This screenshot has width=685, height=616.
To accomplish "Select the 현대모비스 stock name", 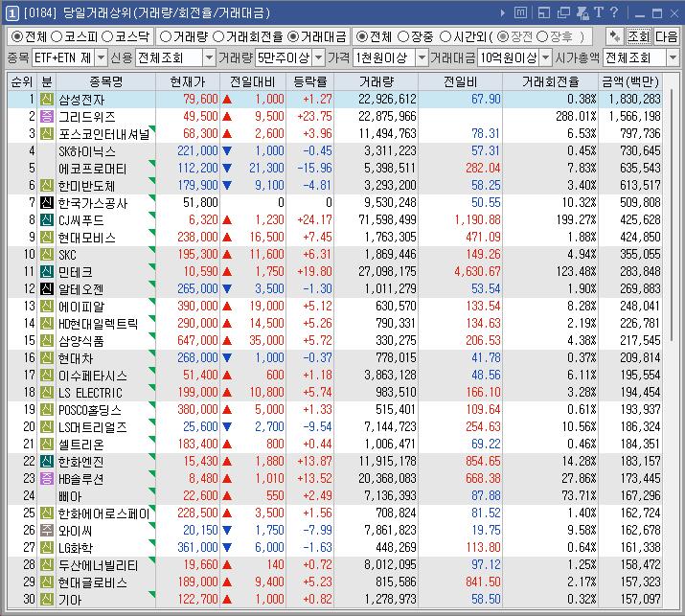I will (87, 238).
